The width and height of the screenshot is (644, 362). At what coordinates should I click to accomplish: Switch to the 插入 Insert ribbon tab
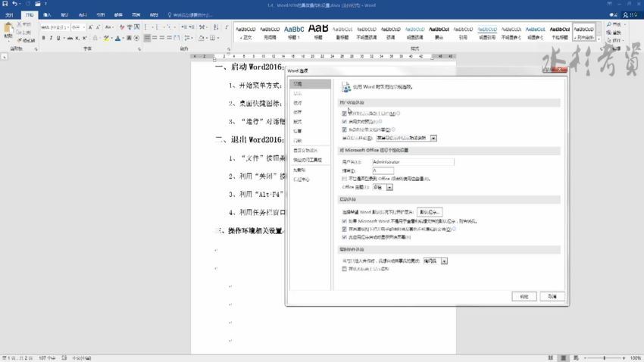click(47, 15)
